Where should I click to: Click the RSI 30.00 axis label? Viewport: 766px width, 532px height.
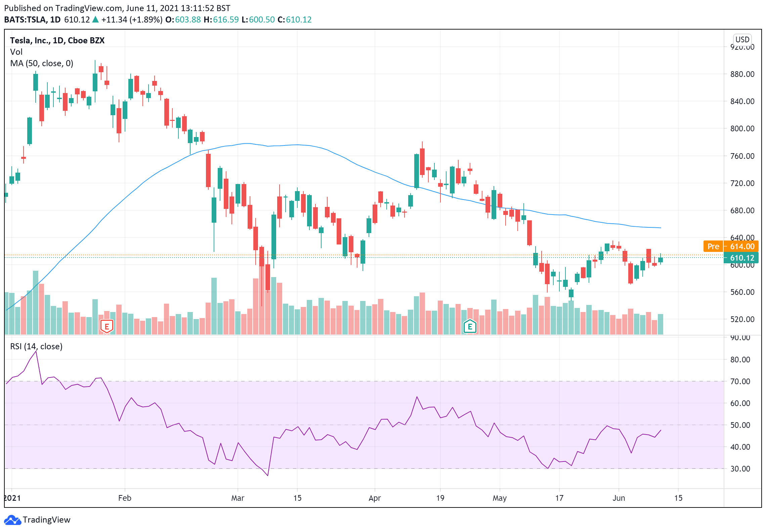[x=740, y=469]
